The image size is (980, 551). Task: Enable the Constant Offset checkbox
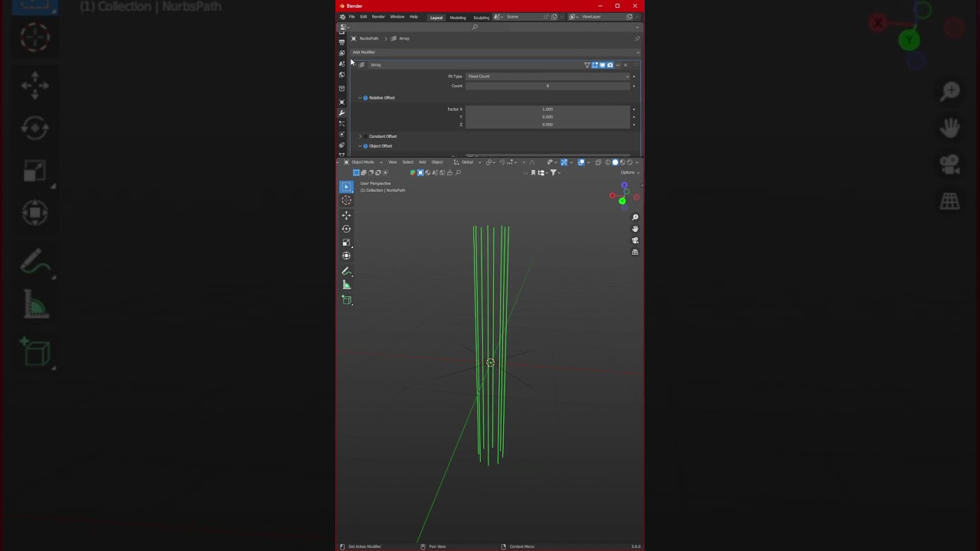[365, 136]
